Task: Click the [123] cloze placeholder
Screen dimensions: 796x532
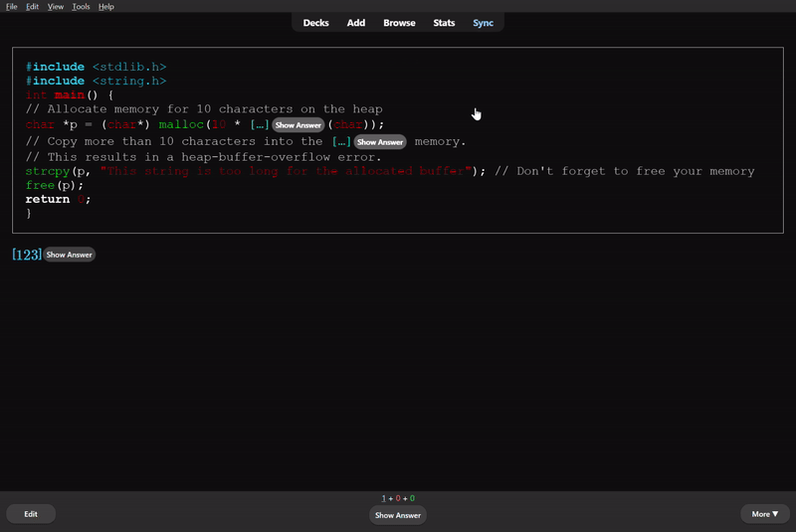Action: [x=27, y=255]
